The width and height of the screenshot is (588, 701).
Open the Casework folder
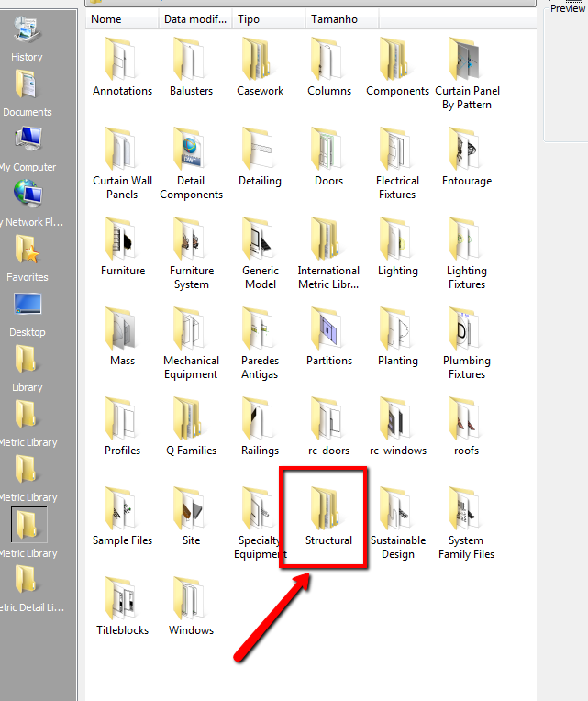pyautogui.click(x=260, y=67)
